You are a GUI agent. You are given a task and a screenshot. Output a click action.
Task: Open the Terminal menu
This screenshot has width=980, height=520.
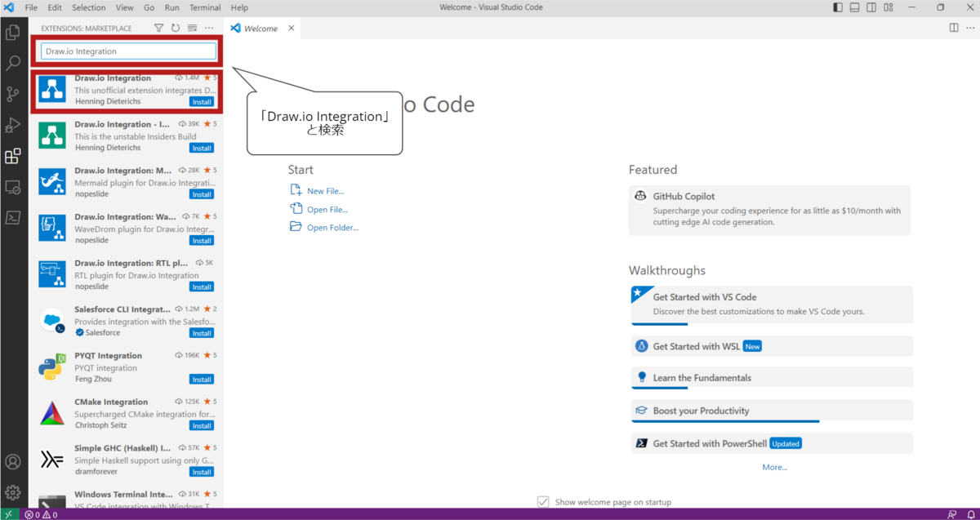(205, 7)
